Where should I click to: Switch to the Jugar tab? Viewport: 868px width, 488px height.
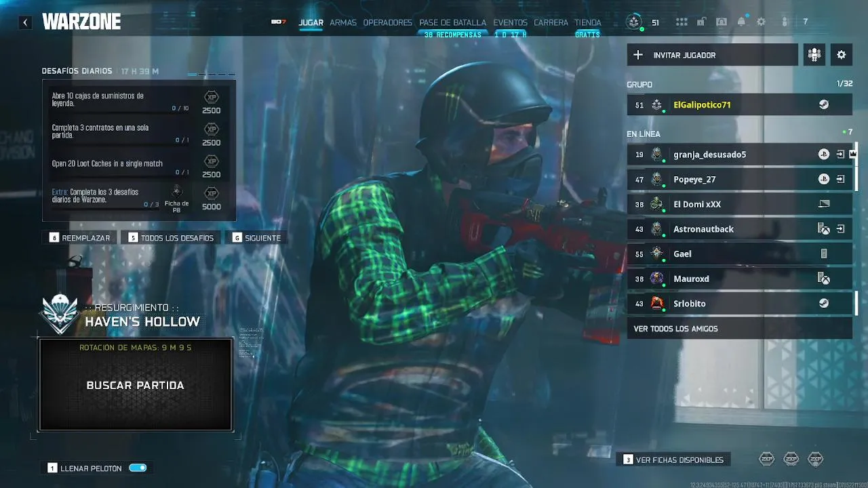coord(311,22)
